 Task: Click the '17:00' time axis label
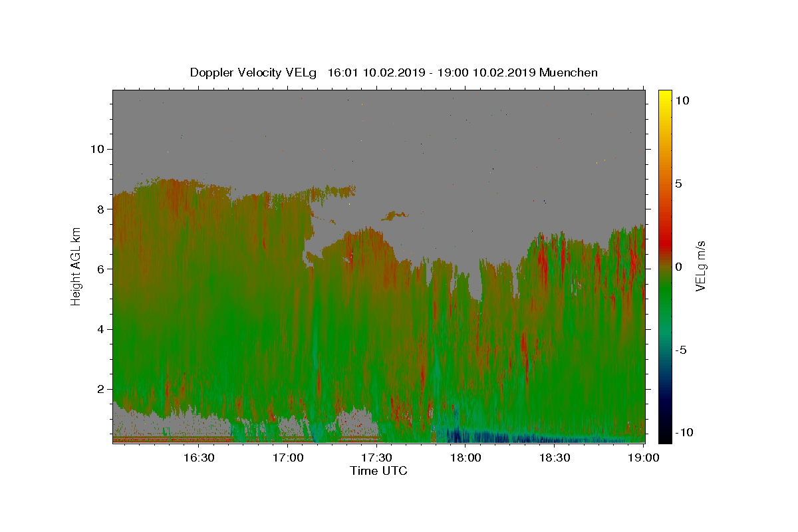point(288,458)
